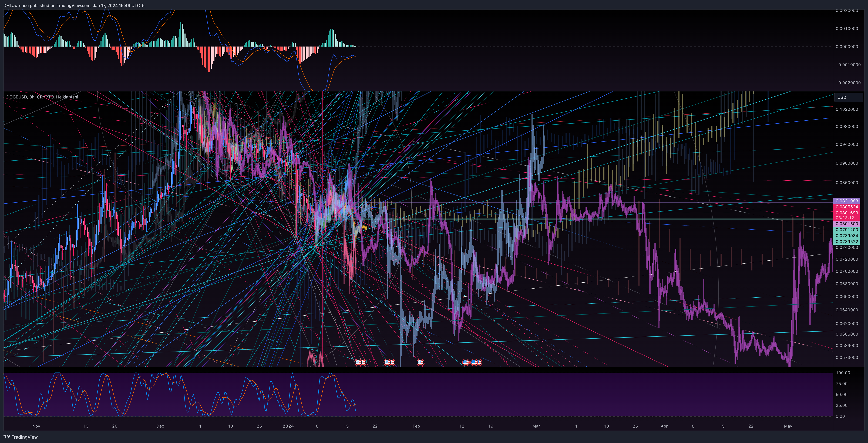Click the purple 0.0821083 price label
This screenshot has width=868, height=443.
coord(846,201)
